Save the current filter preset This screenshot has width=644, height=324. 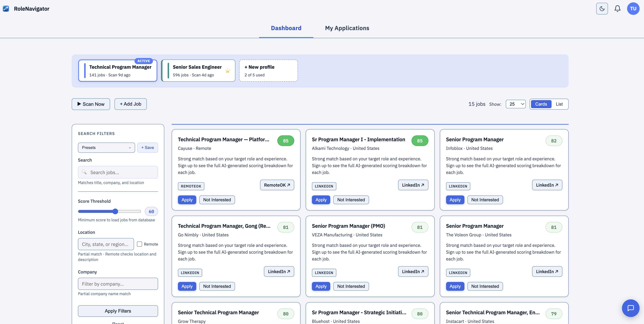148,148
